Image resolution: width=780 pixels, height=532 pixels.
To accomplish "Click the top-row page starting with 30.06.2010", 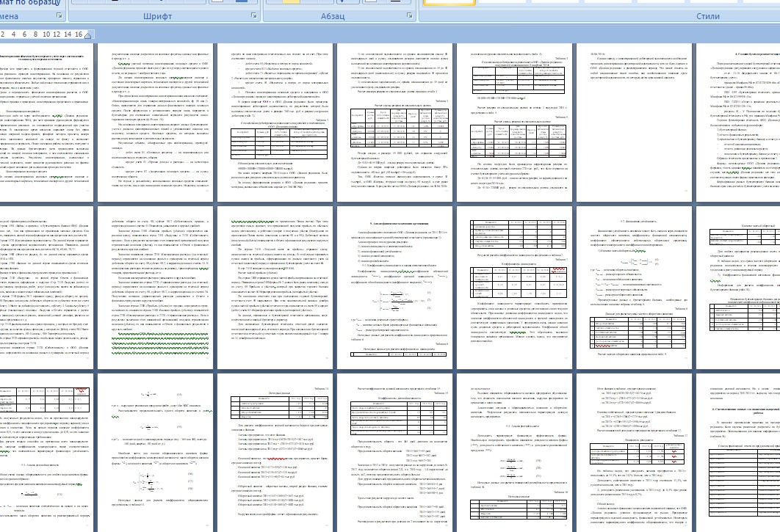I will 633,123.
